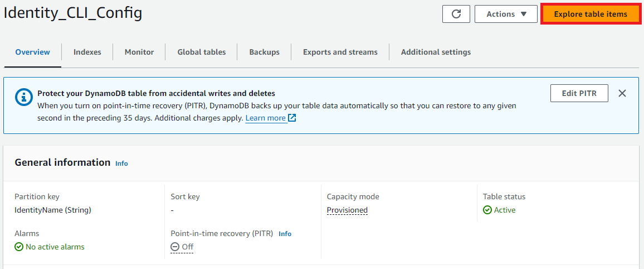
Task: Click the IdentityName (String) partition key value
Action: [x=53, y=210]
